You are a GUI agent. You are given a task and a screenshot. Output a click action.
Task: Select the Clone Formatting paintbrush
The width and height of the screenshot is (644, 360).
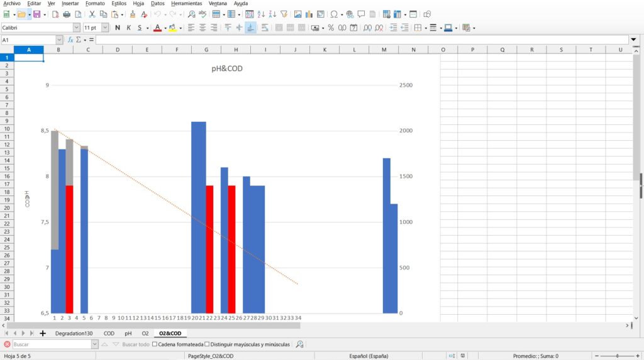pyautogui.click(x=133, y=14)
